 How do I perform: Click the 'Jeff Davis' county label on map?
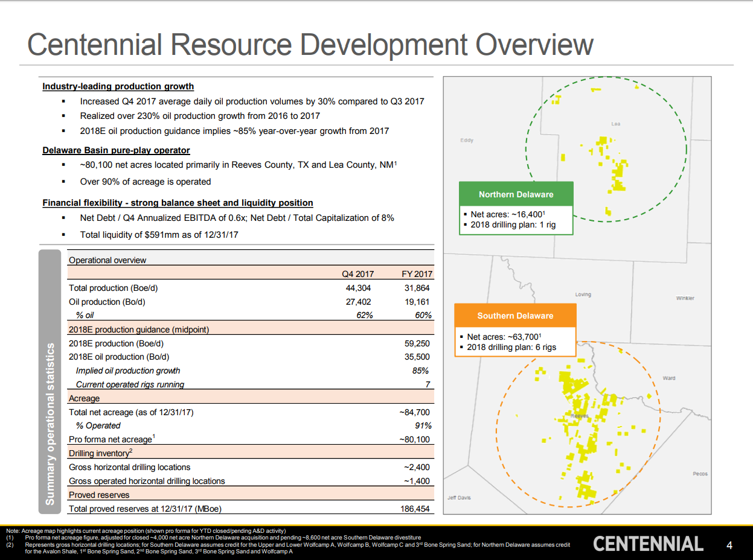(x=459, y=498)
